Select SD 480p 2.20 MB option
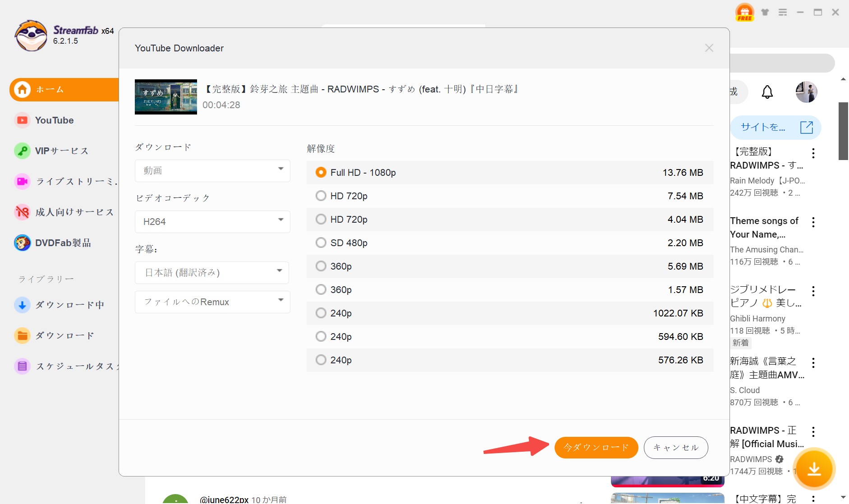Screen dimensions: 849x504 tap(510, 243)
